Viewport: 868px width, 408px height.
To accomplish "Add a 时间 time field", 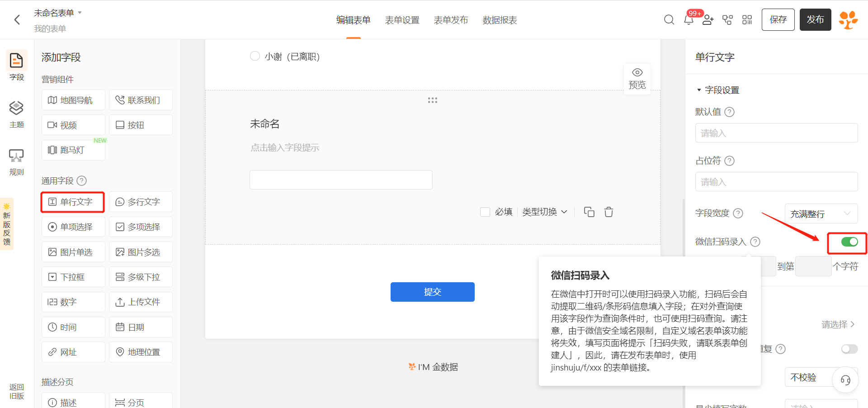I will tap(73, 327).
